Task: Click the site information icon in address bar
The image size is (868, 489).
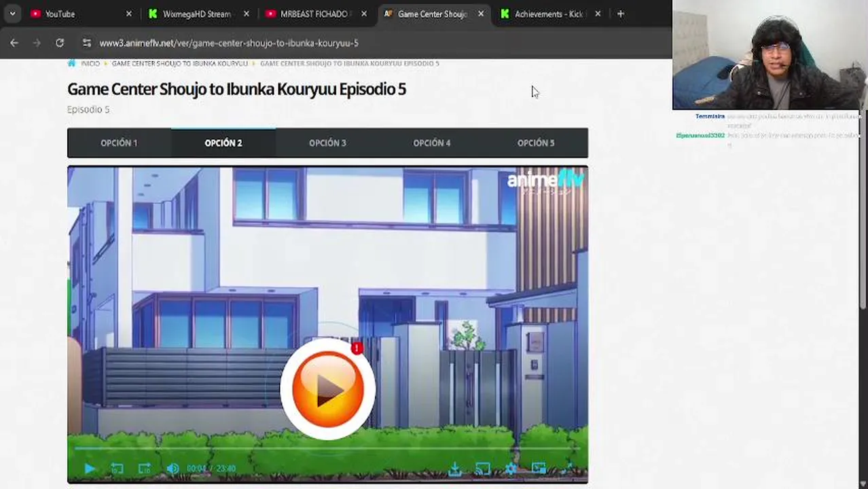Action: point(86,43)
